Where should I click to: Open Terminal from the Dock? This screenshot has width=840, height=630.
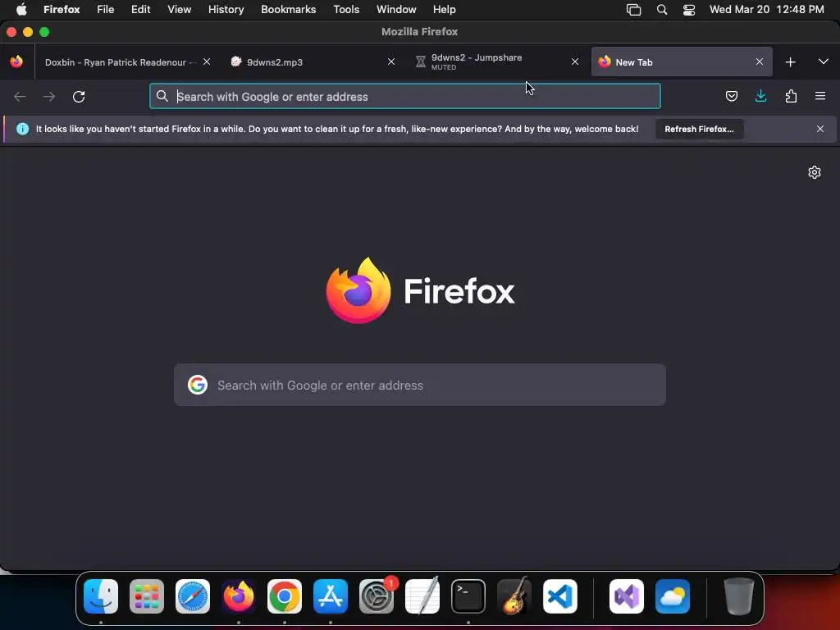(468, 596)
